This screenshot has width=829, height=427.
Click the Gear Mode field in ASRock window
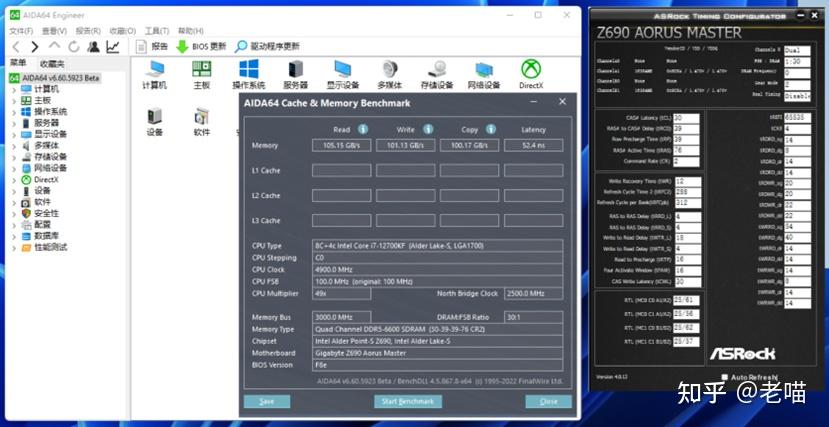797,85
